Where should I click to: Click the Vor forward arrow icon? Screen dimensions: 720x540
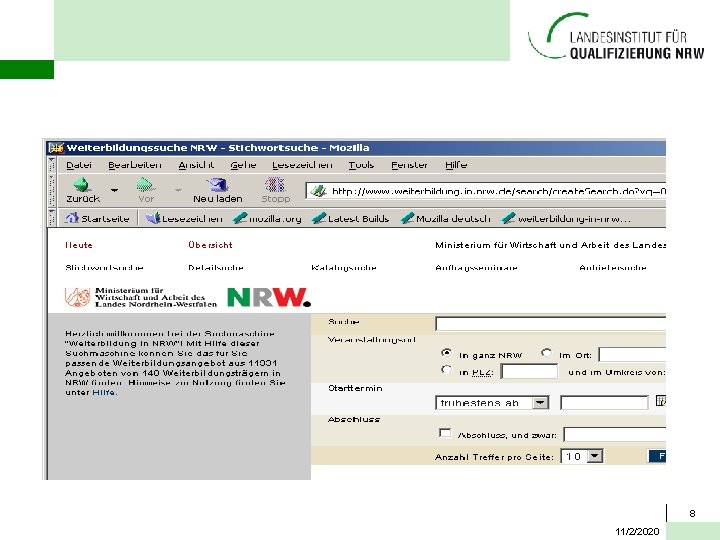coord(144,185)
